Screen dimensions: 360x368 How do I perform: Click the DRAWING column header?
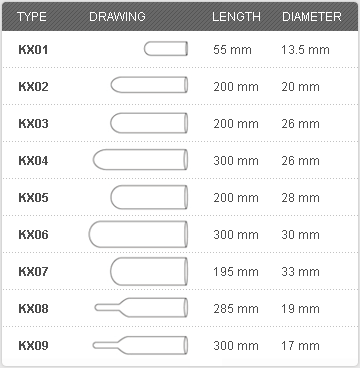[117, 17]
